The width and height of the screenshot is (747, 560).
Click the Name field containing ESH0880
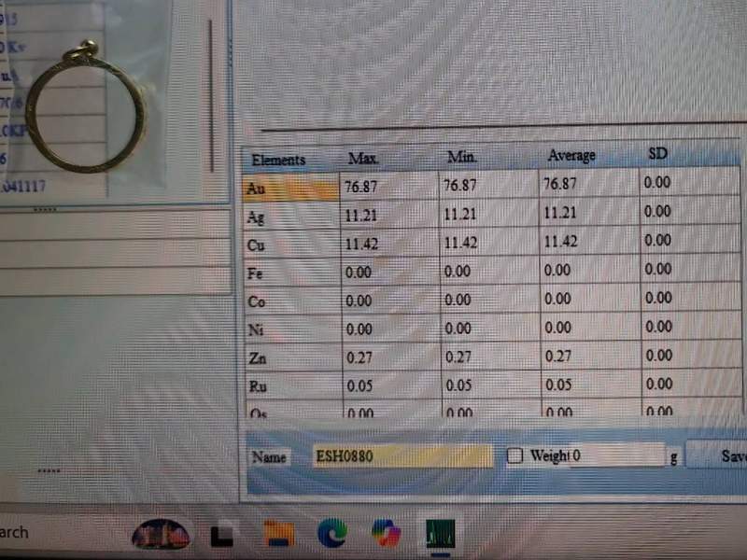click(402, 456)
